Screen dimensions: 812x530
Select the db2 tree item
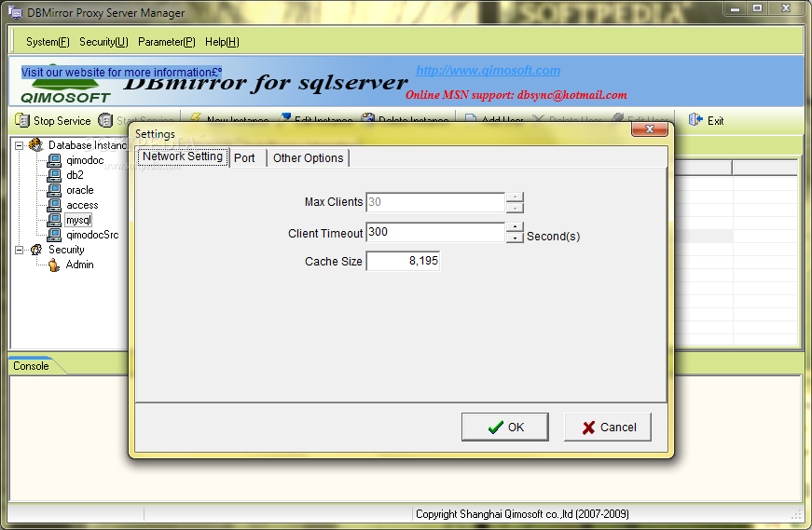click(x=76, y=175)
